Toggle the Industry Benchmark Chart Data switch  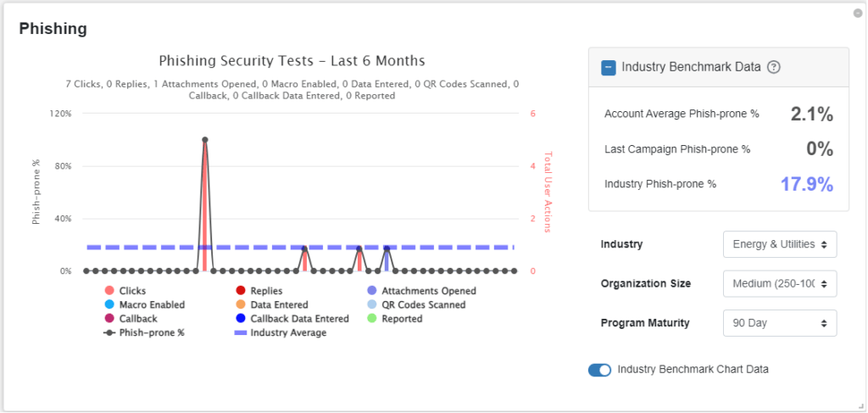pos(599,370)
